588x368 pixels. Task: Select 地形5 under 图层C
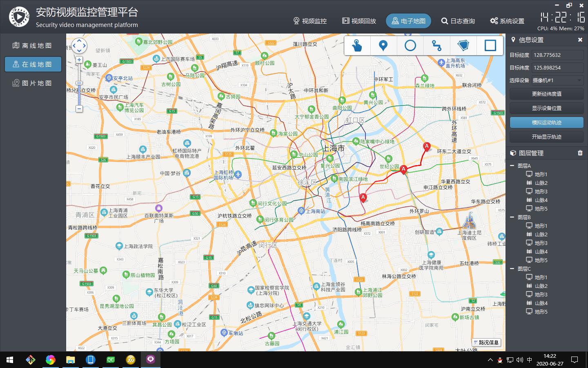pos(541,312)
